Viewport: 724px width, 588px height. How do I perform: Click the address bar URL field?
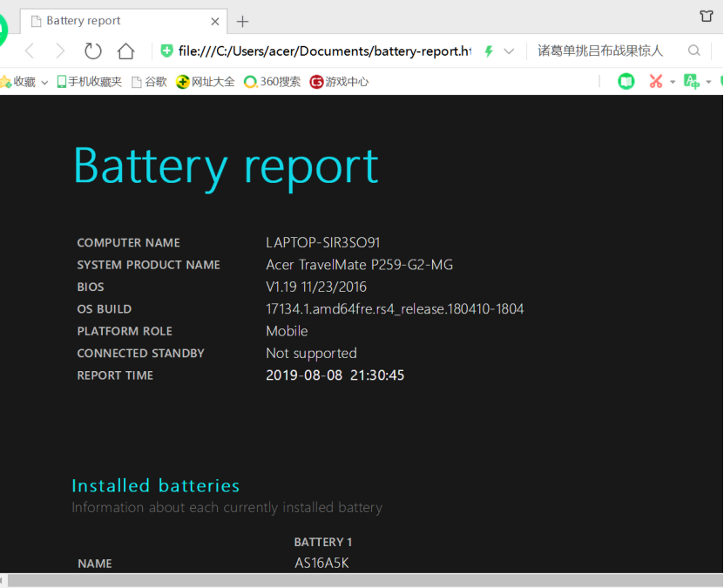point(322,51)
